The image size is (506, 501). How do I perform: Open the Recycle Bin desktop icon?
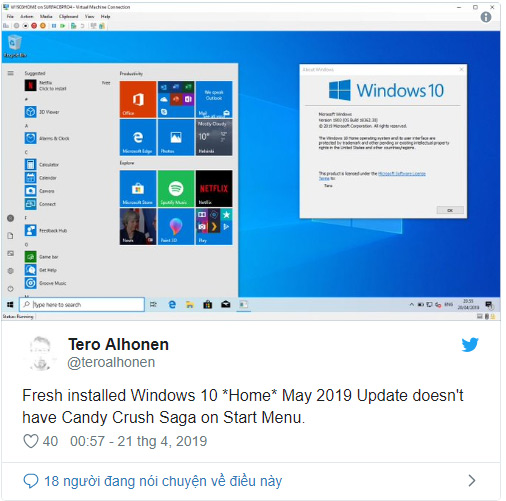[15, 46]
